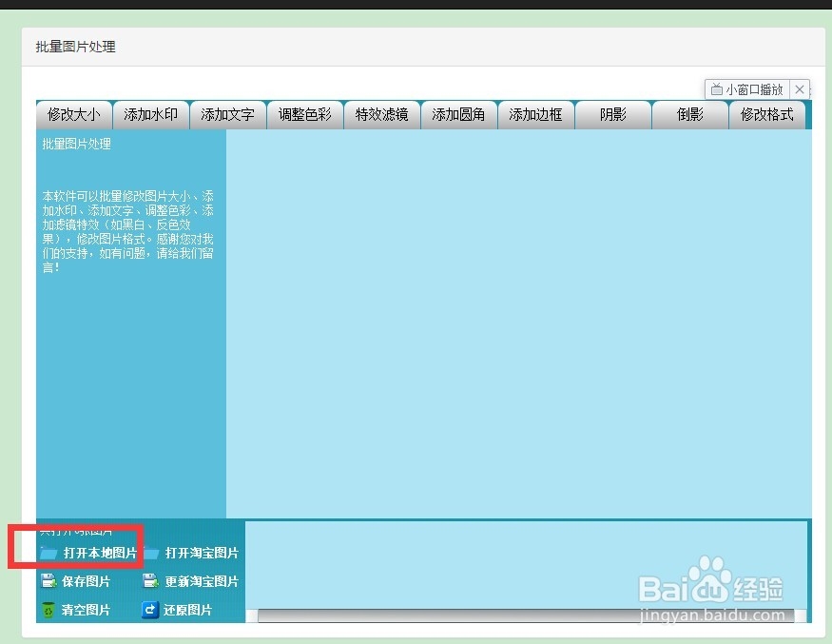Open the 添加水印 tab
Screen dimensions: 832x644
coord(150,115)
